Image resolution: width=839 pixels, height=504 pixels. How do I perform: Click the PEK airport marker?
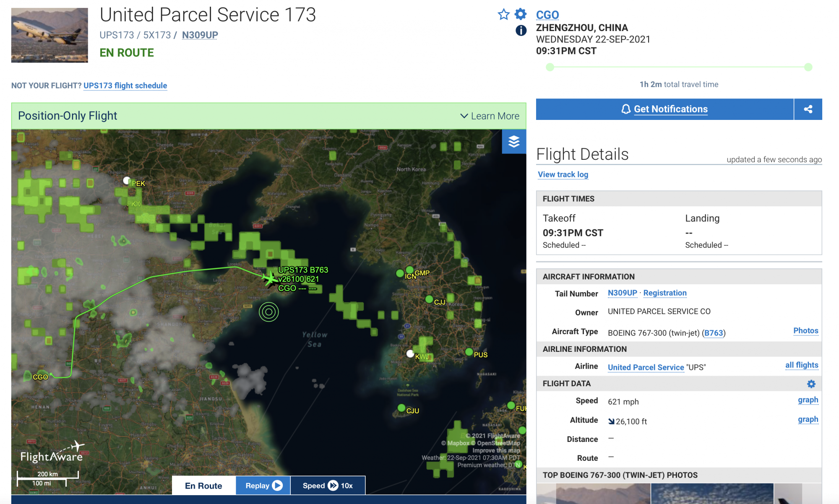127,181
